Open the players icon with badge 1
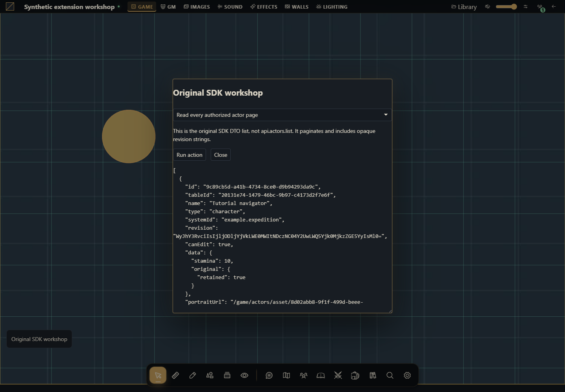The height and width of the screenshot is (392, 565). pyautogui.click(x=541, y=7)
